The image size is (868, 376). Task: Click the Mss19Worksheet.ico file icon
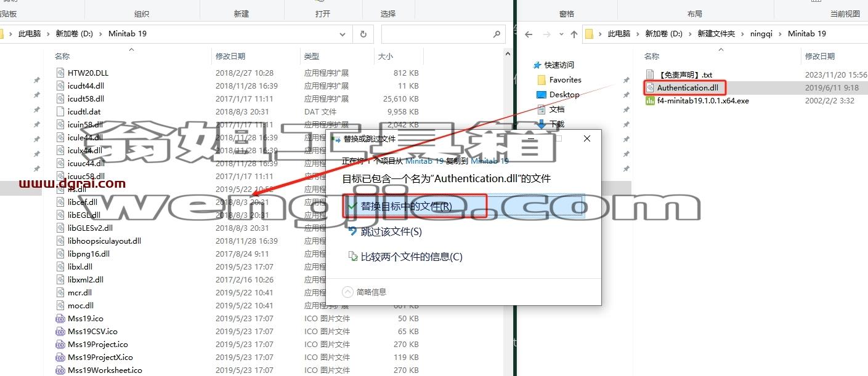pyautogui.click(x=60, y=370)
